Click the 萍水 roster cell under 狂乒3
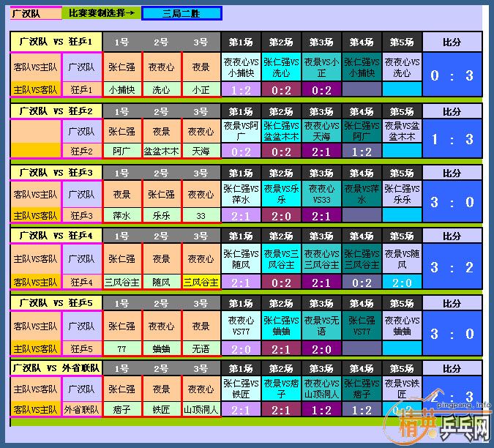This screenshot has width=494, height=448. [122, 215]
